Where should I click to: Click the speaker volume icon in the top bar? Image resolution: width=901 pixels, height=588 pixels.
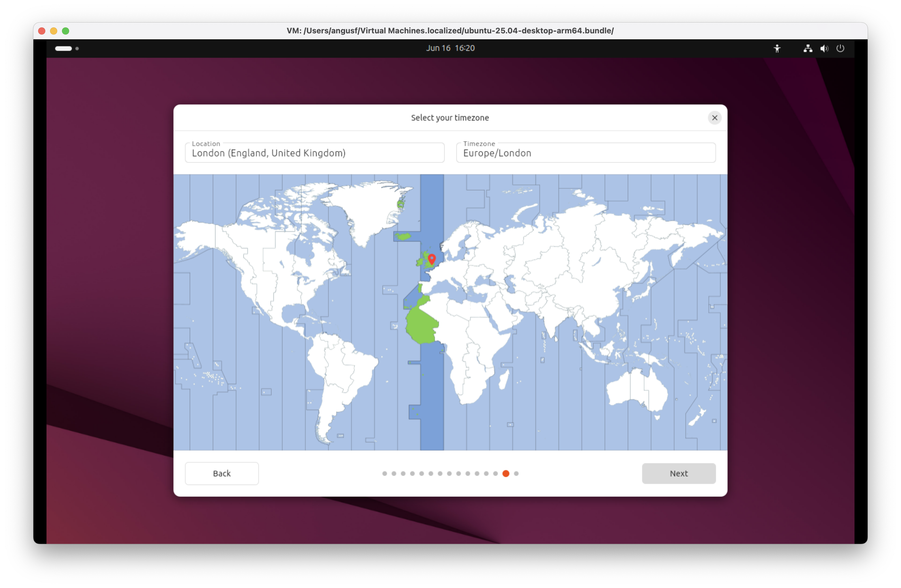[x=824, y=49]
